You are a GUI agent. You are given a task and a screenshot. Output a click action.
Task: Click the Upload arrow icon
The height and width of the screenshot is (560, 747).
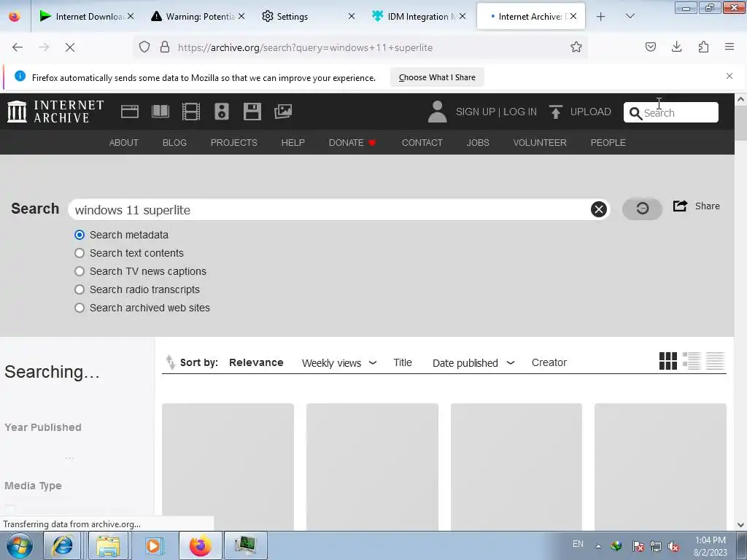[555, 112]
